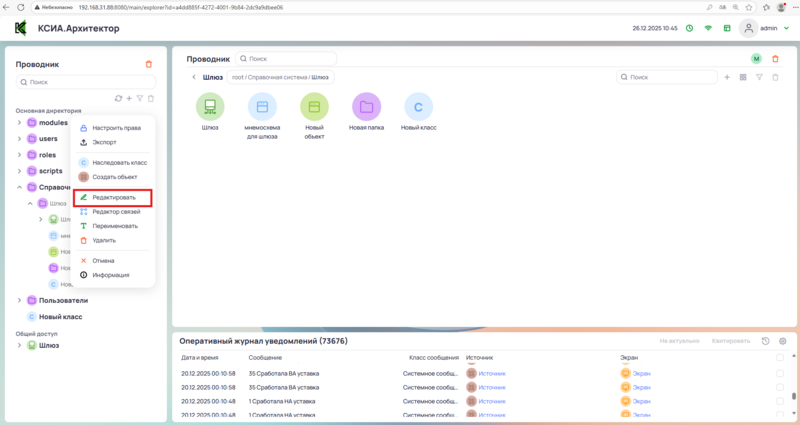Click the orange trash icon in left Проводник panel
Viewport: 800px width, 425px height.
(149, 64)
